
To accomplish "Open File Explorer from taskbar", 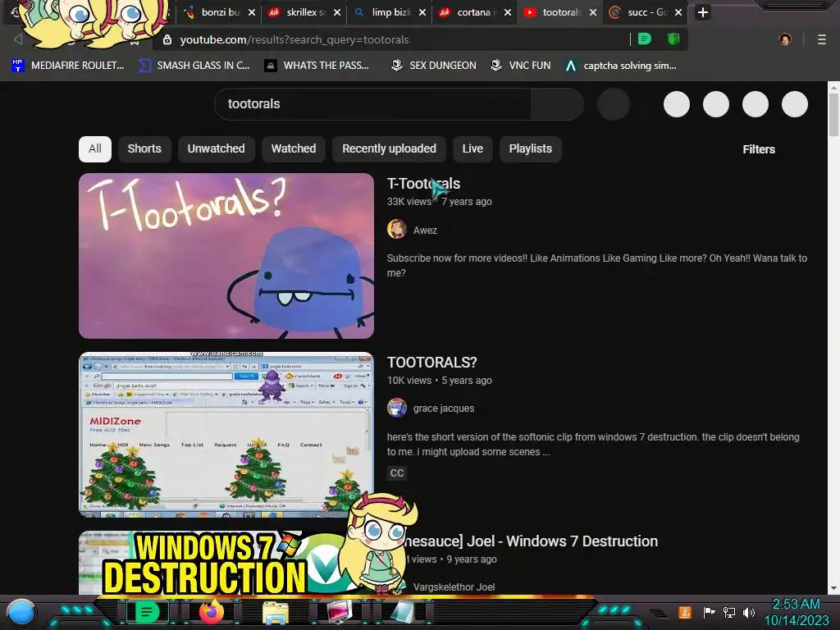I will click(x=276, y=612).
